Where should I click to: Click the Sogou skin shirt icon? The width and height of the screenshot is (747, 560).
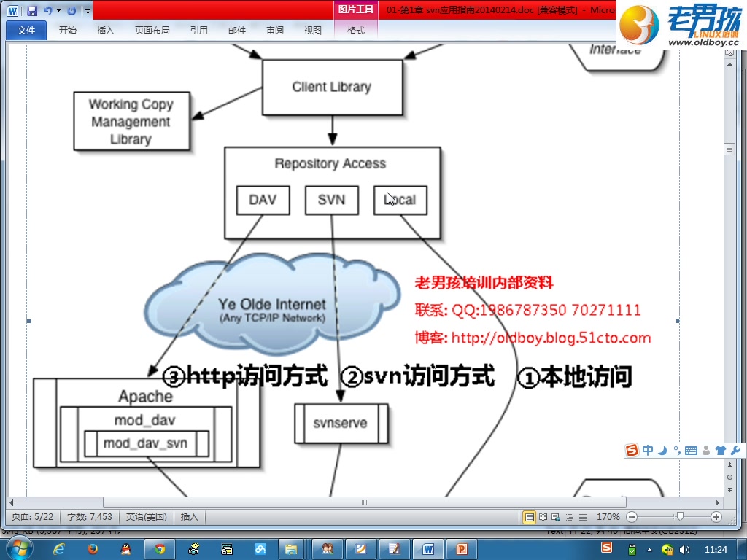[721, 450]
